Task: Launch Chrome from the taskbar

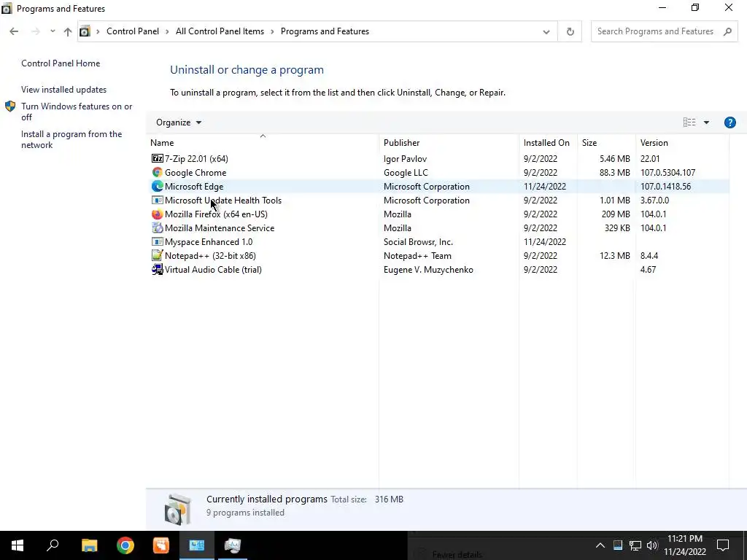Action: (125, 545)
